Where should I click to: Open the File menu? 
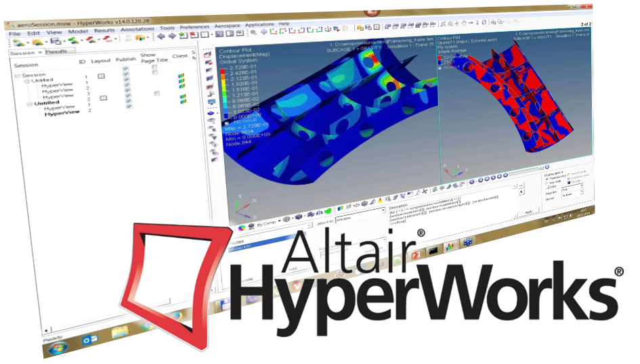tap(14, 34)
